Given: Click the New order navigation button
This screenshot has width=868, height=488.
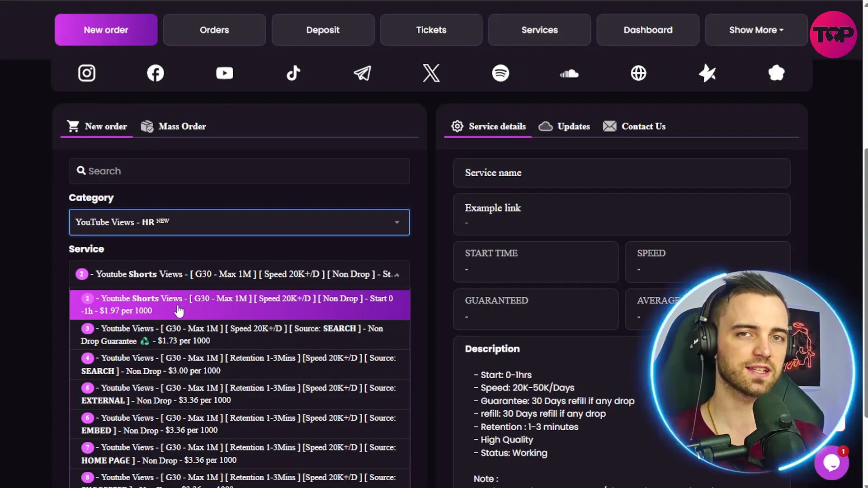Looking at the screenshot, I should tap(106, 30).
